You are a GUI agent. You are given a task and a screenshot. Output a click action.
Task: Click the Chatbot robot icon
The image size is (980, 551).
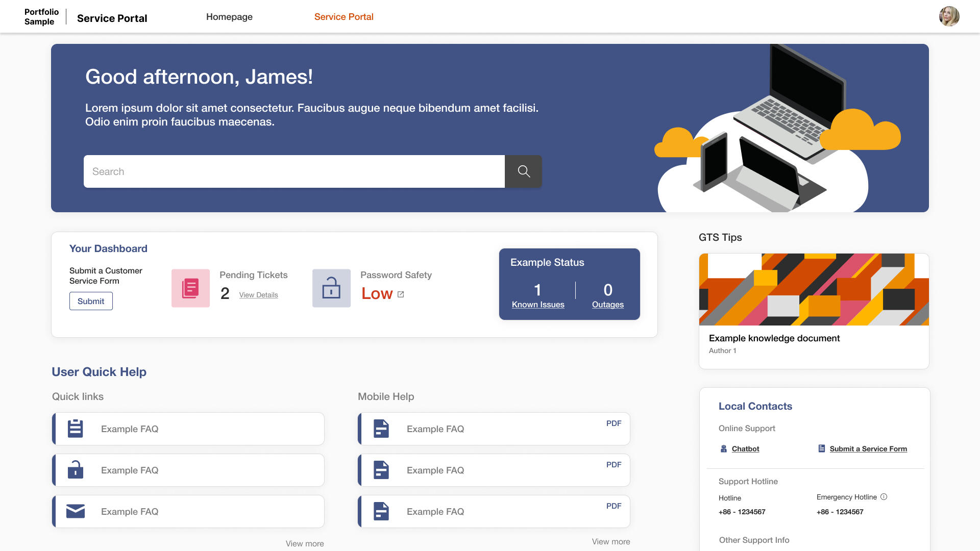(x=723, y=449)
